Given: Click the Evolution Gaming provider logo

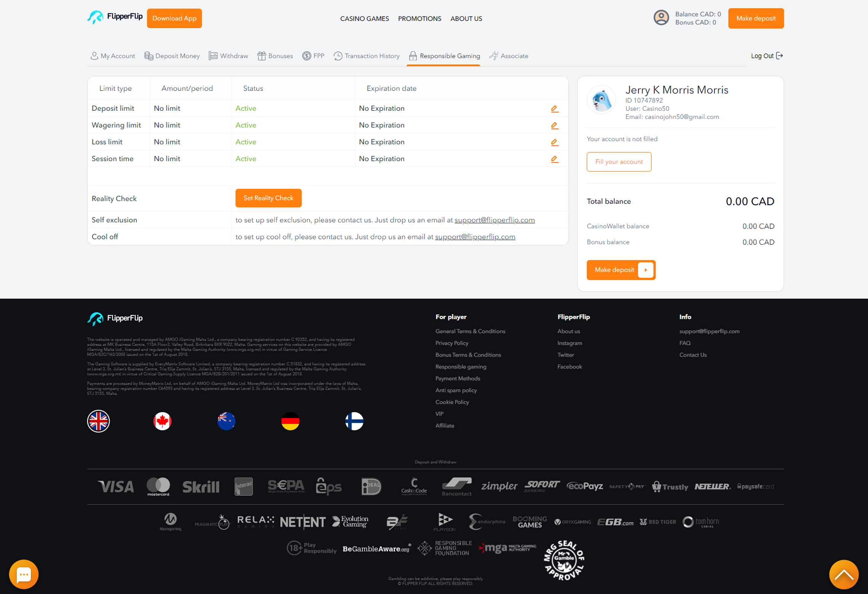Looking at the screenshot, I should pos(350,521).
